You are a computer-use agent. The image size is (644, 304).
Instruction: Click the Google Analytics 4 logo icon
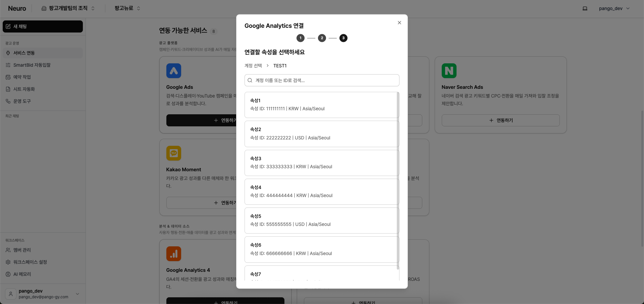click(174, 254)
